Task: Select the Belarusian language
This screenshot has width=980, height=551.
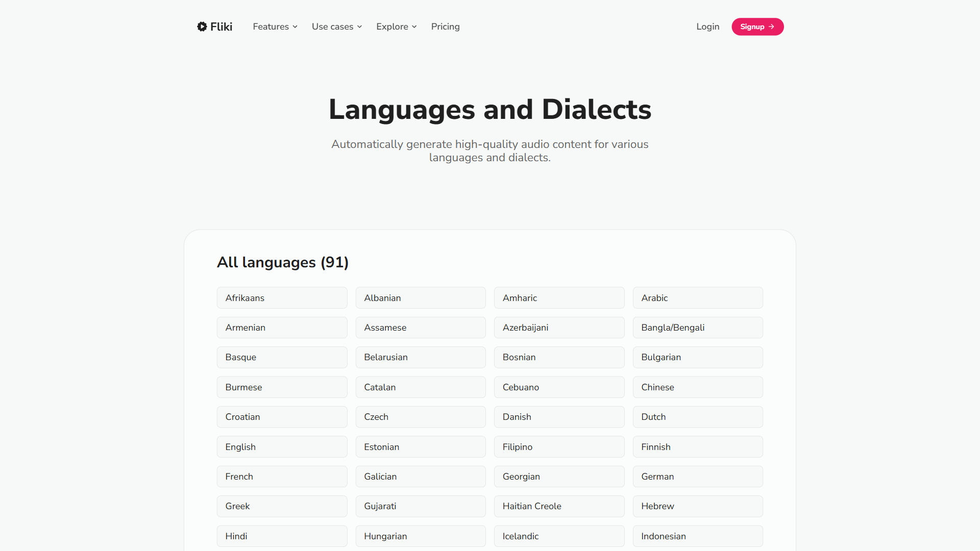Action: point(421,357)
